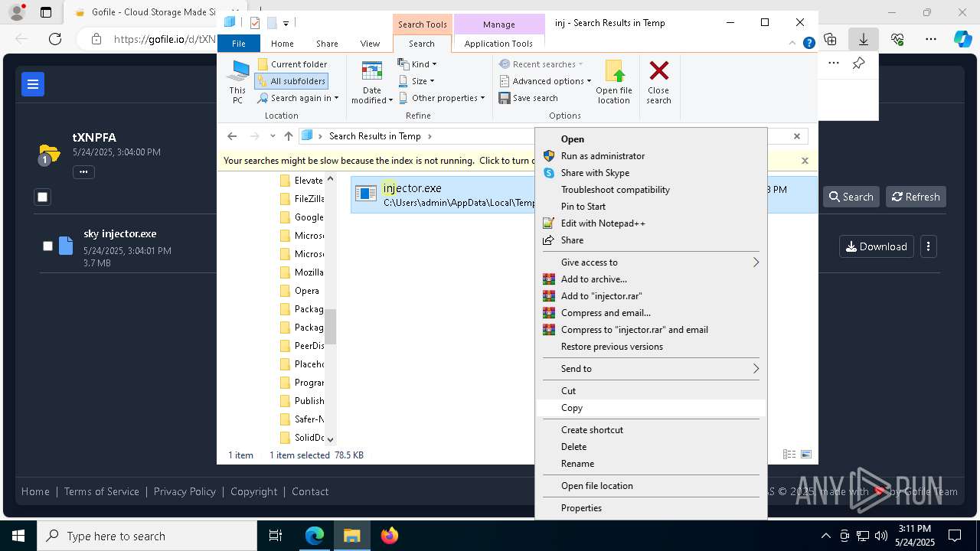This screenshot has width=980, height=551.
Task: Click the Gofile Refresh button
Action: tap(916, 197)
